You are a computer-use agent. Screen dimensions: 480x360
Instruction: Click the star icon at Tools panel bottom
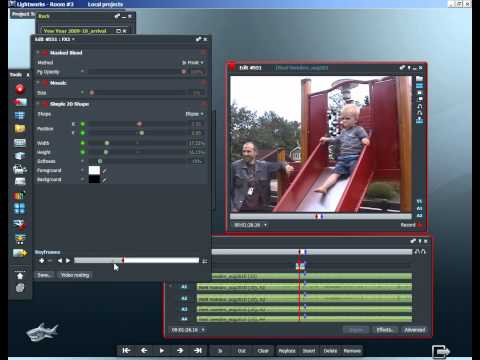(20, 276)
